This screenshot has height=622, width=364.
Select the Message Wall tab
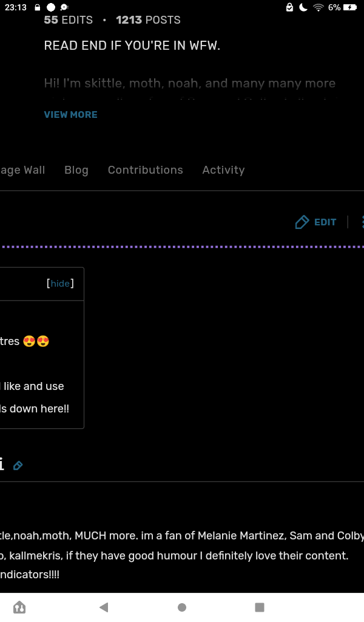point(22,170)
